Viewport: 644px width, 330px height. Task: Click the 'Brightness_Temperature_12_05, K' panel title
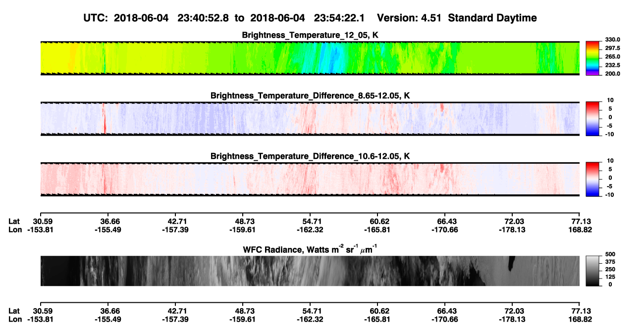tap(310, 35)
